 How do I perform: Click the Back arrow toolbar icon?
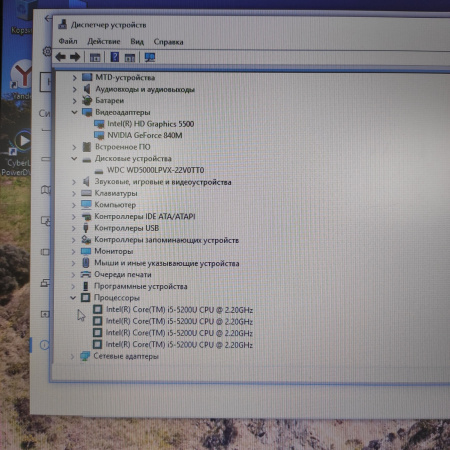61,57
